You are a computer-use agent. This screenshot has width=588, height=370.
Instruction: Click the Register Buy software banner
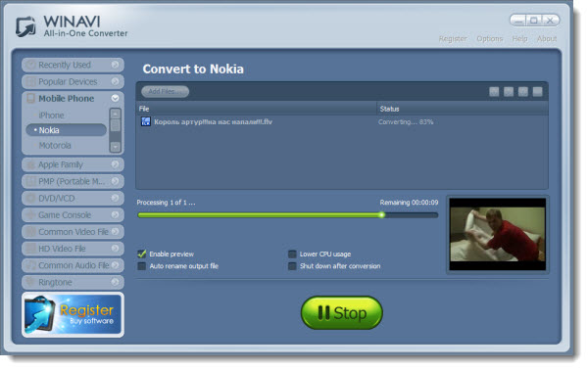tap(73, 314)
